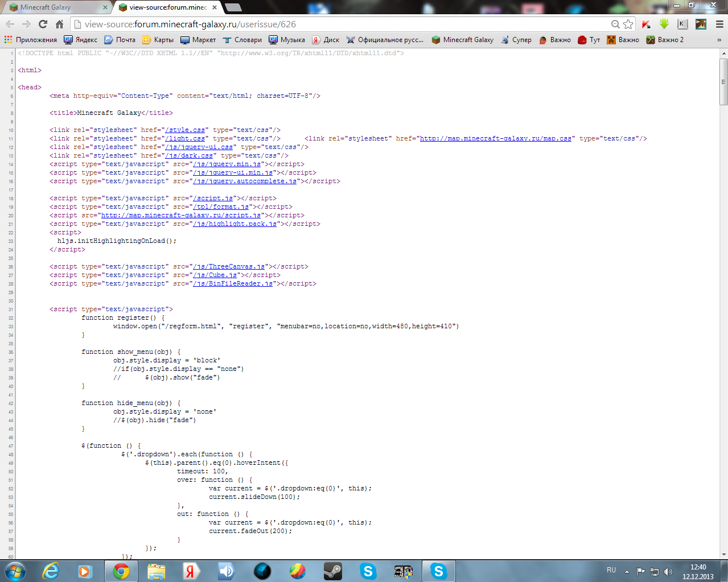Open the /js/jquery.autocomplete.js link
The image size is (728, 582).
pyautogui.click(x=245, y=181)
